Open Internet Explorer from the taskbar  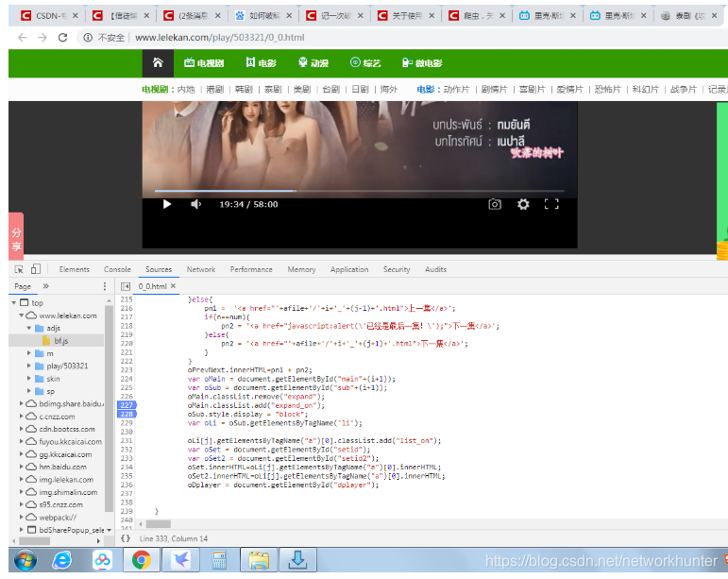(x=61, y=560)
